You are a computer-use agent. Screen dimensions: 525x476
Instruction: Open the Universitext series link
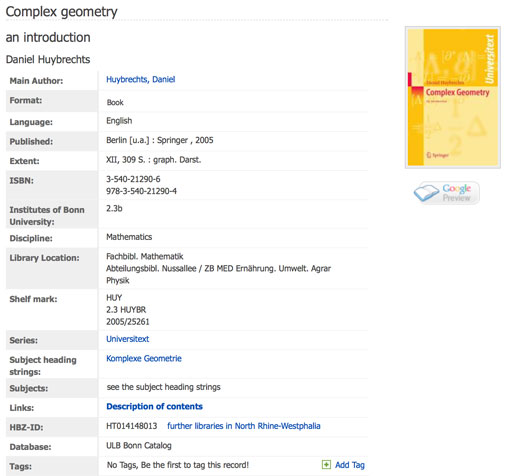coord(128,339)
